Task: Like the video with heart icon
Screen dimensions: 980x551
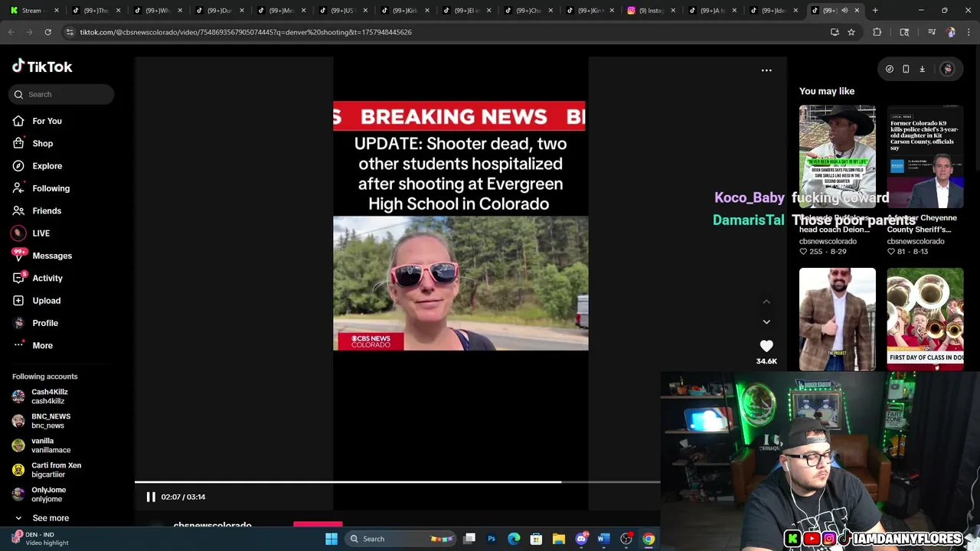Action: [766, 346]
